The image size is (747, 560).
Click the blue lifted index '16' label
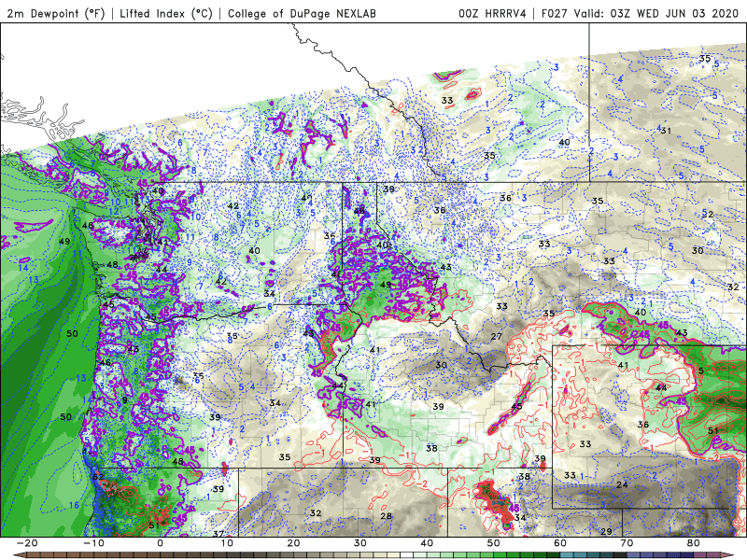(x=75, y=505)
